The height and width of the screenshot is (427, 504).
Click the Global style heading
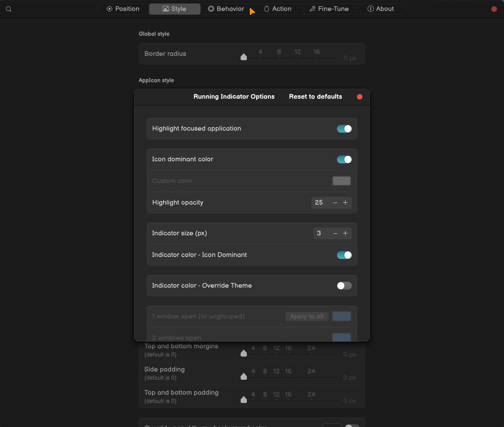tap(154, 34)
